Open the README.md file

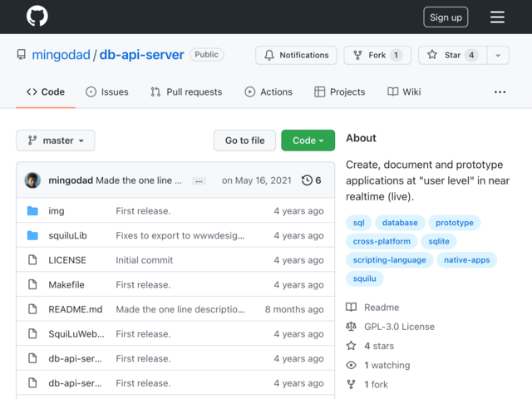[x=76, y=309]
